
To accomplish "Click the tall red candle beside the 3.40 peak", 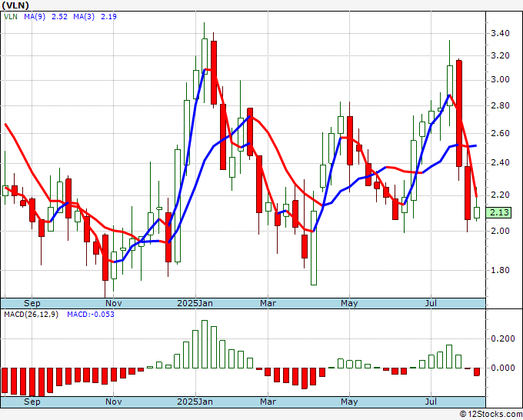I will tap(214, 72).
